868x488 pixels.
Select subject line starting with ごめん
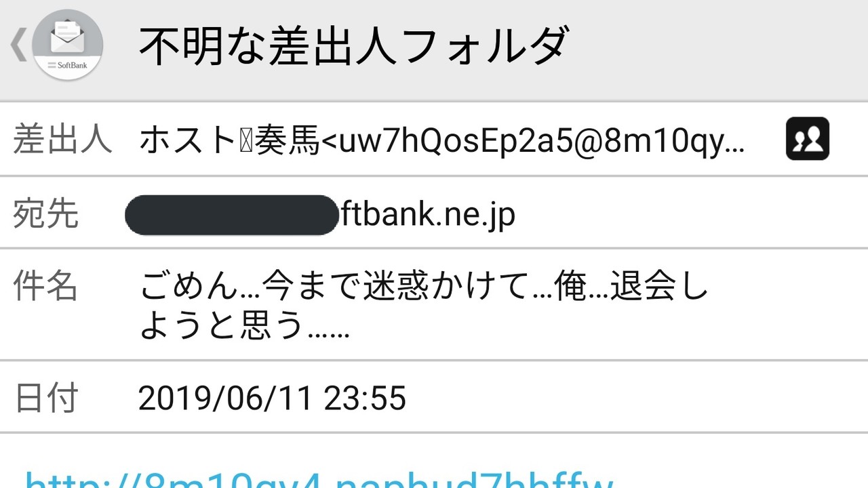[424, 287]
